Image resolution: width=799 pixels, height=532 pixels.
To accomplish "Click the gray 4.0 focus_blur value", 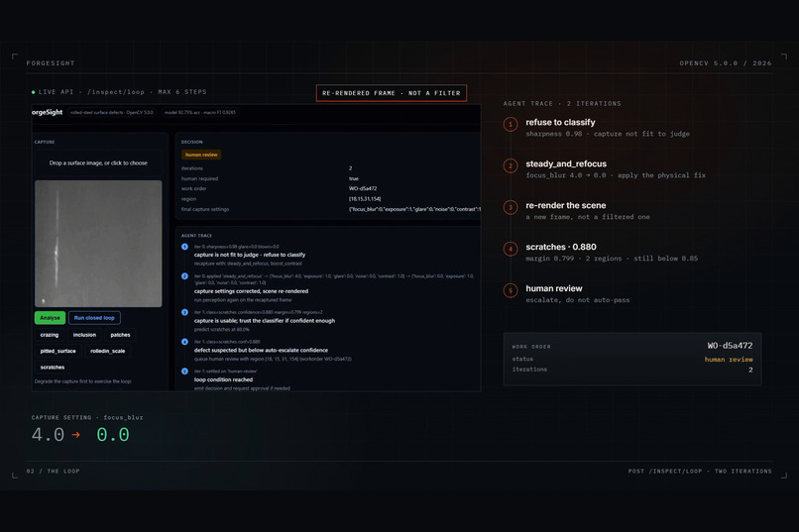I will click(x=48, y=435).
